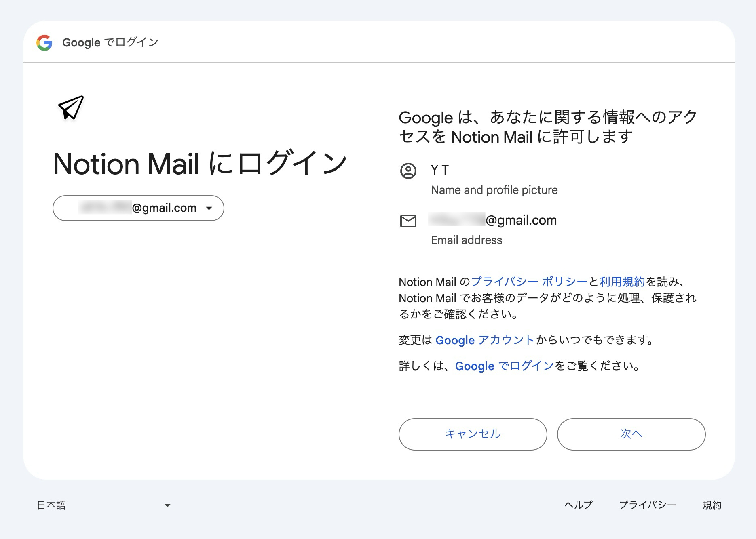Screen dimensions: 756x539
Task: Click the 次へ button
Action: tap(631, 434)
